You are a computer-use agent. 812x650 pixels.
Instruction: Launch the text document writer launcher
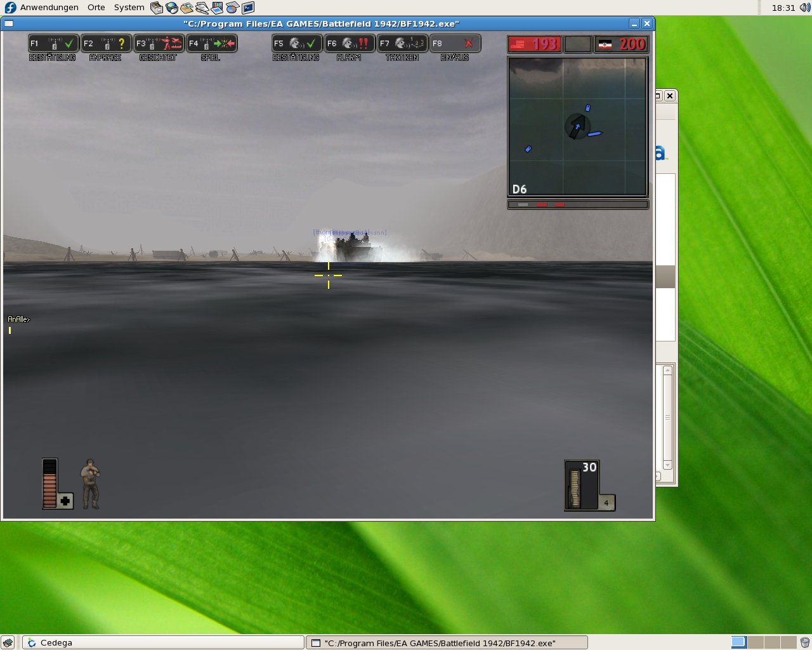202,8
